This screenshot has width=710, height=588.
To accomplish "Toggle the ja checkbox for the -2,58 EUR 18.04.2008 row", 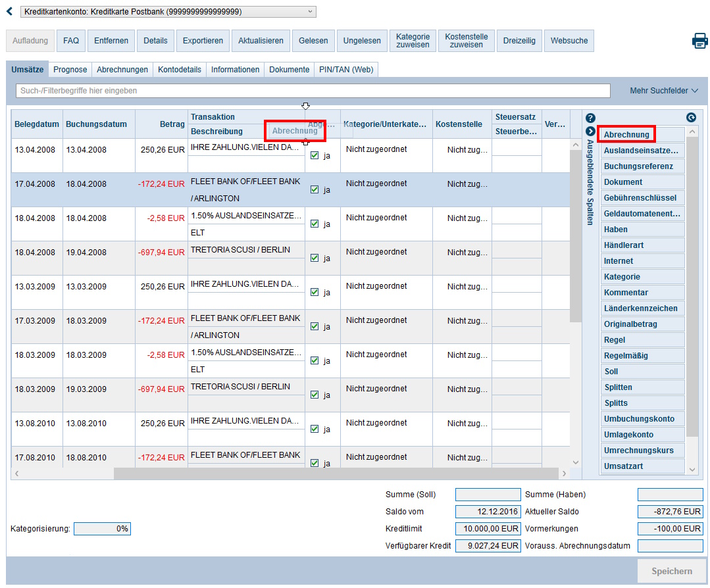I will pyautogui.click(x=315, y=224).
